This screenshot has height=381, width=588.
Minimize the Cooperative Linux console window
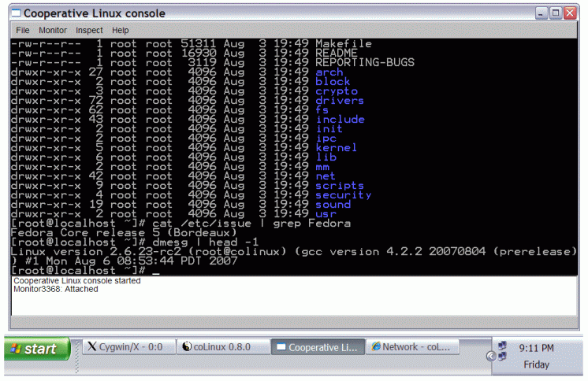541,13
